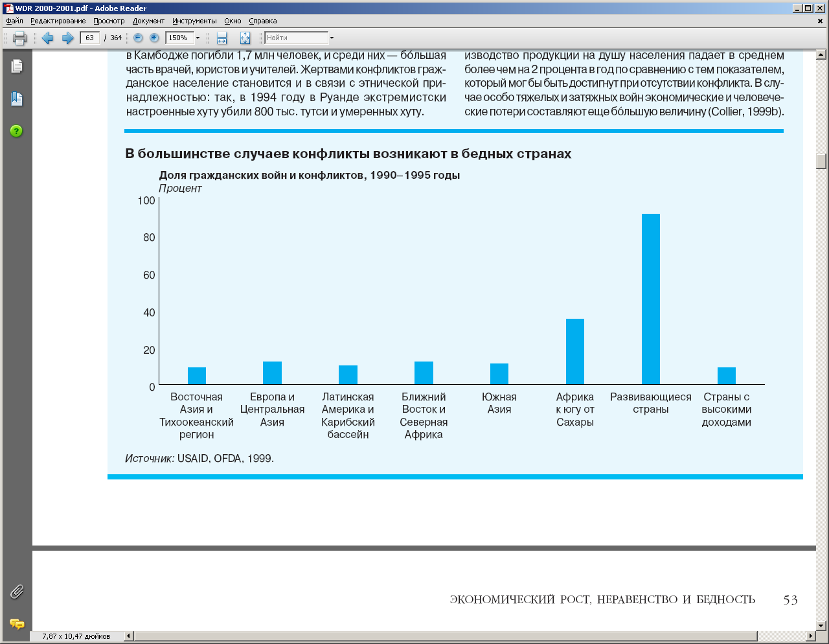
Task: Click the total page count 364
Action: [116, 38]
